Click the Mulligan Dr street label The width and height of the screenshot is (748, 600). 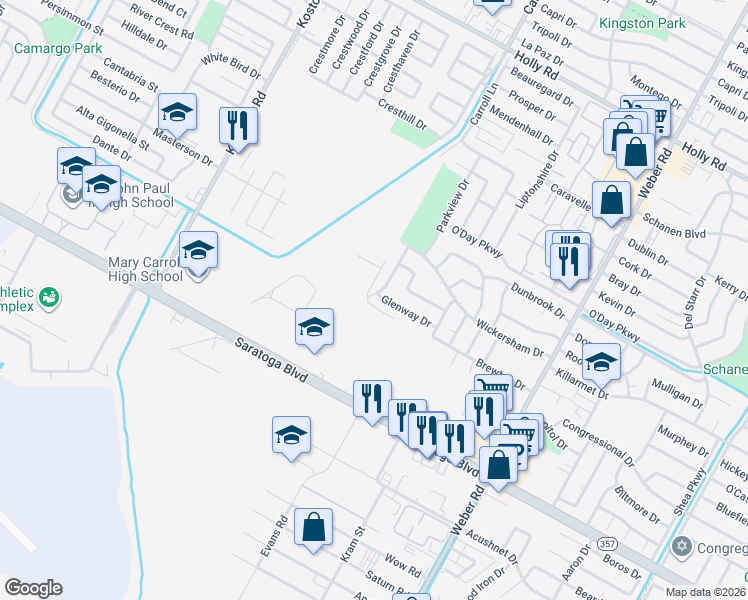[677, 394]
